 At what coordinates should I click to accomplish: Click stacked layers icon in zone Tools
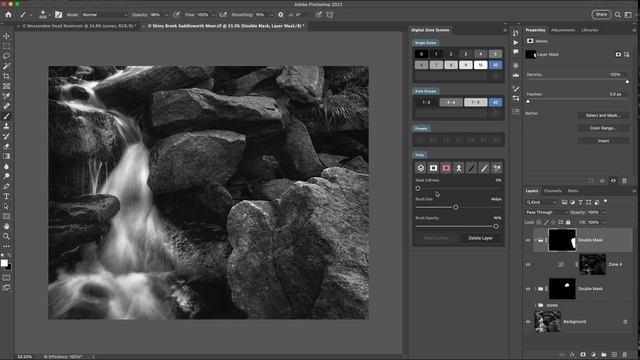(x=421, y=168)
